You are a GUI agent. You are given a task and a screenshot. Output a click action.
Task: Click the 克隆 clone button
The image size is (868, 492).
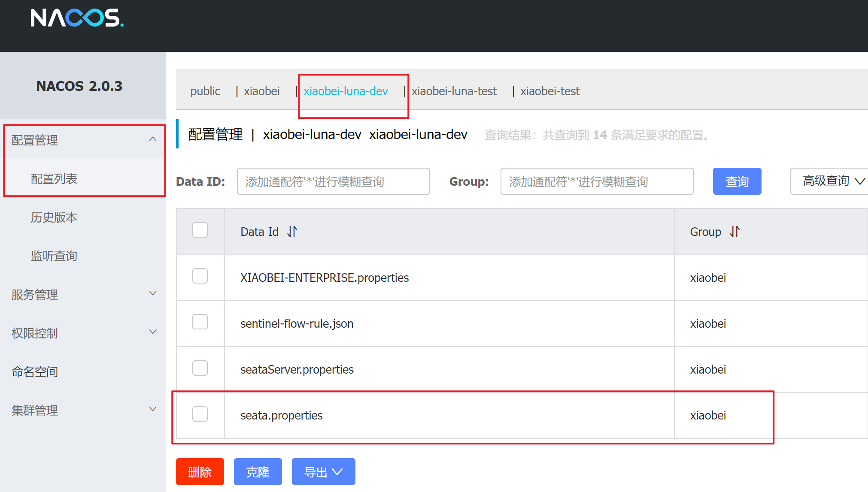(x=258, y=472)
